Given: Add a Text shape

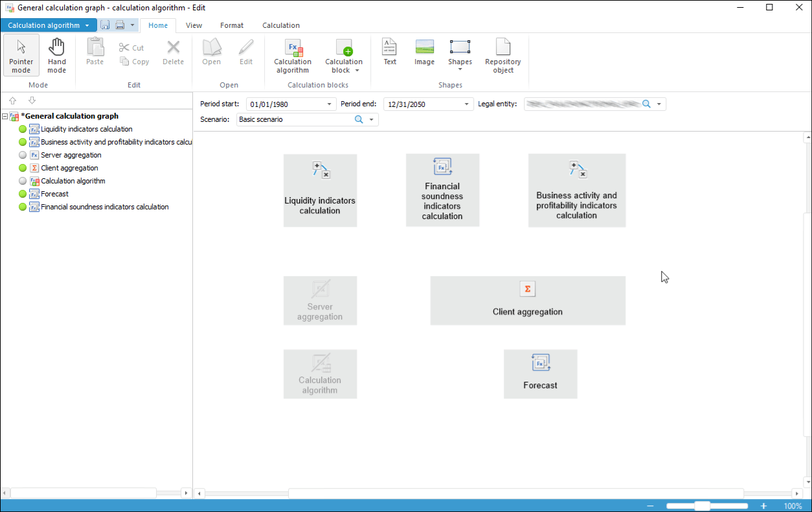Looking at the screenshot, I should tap(390, 52).
